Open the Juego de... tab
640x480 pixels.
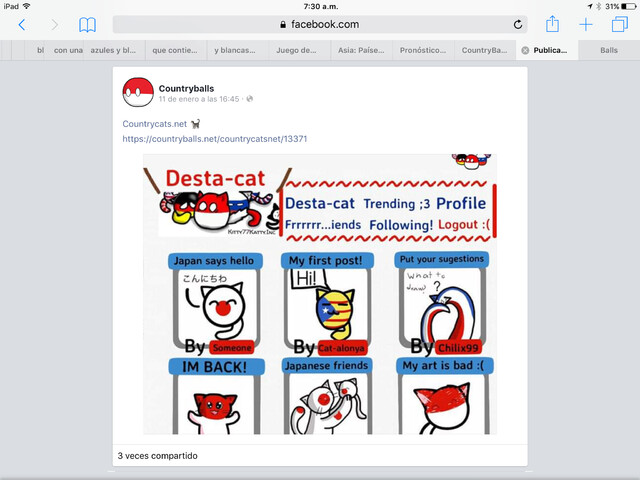296,50
